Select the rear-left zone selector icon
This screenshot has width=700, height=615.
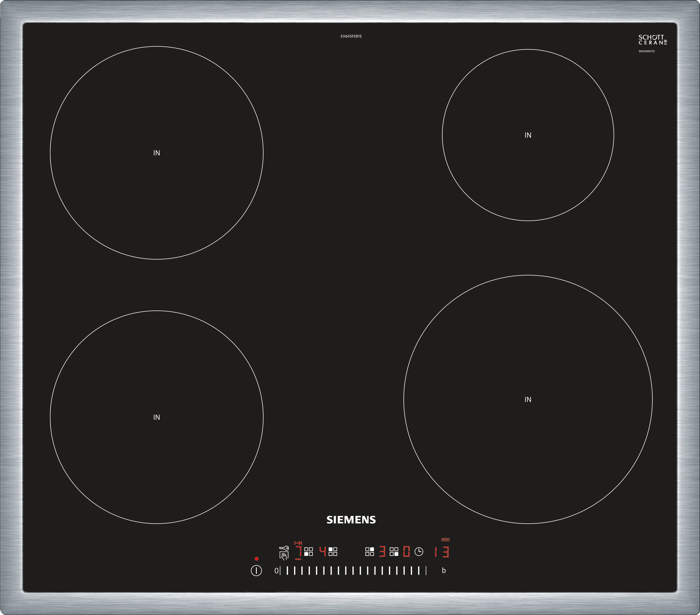pyautogui.click(x=333, y=552)
